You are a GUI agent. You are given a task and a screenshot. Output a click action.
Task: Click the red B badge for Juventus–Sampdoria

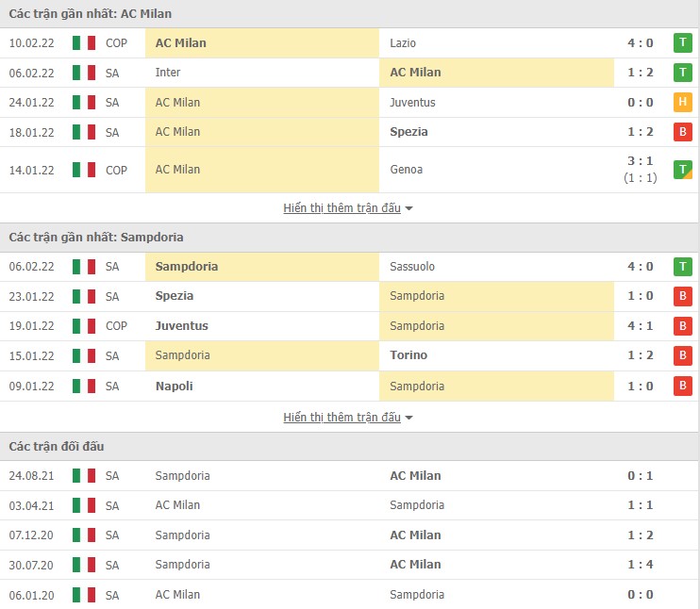click(682, 326)
